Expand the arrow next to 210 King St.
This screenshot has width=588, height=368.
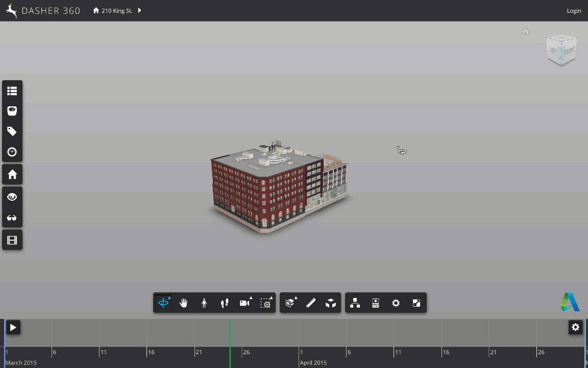coord(140,10)
